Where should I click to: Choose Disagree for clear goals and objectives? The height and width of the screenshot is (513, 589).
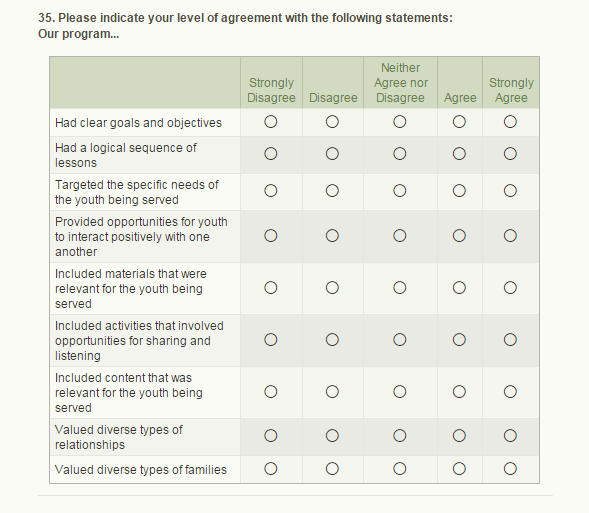332,122
